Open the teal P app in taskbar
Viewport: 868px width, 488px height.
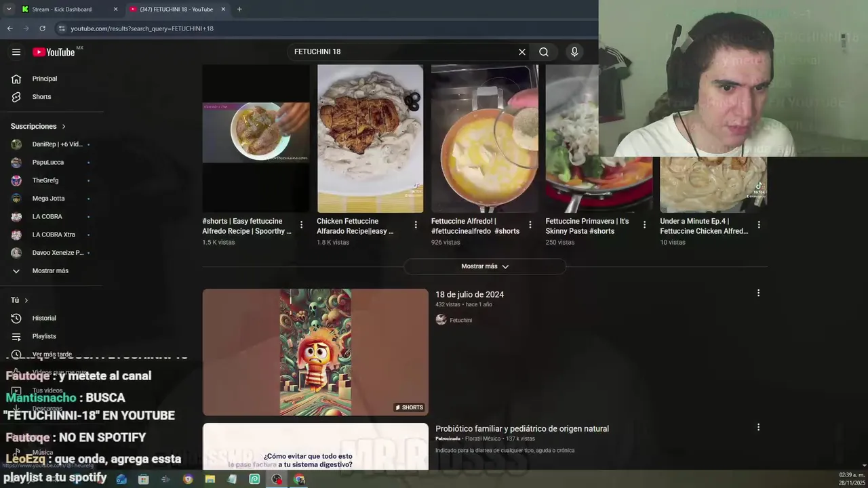pos(254,479)
